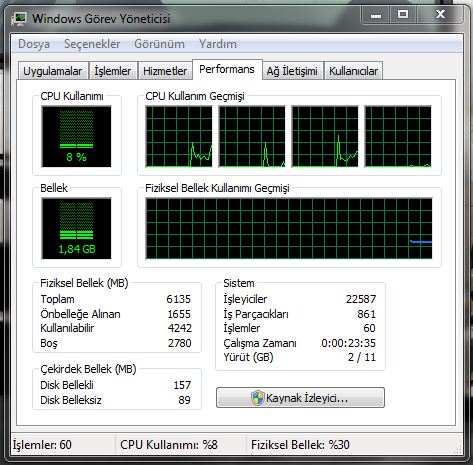Switch to the Uygulamalar tab
The image size is (473, 465).
[53, 71]
